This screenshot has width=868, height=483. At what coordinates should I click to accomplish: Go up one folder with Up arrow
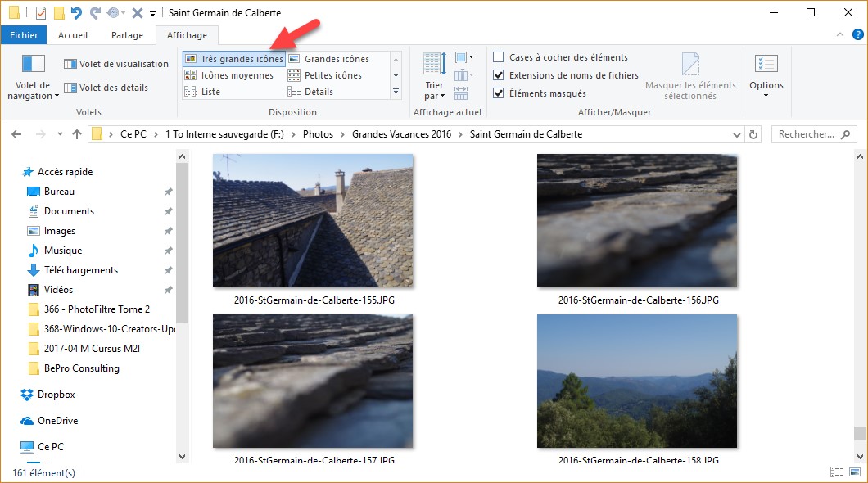[77, 134]
